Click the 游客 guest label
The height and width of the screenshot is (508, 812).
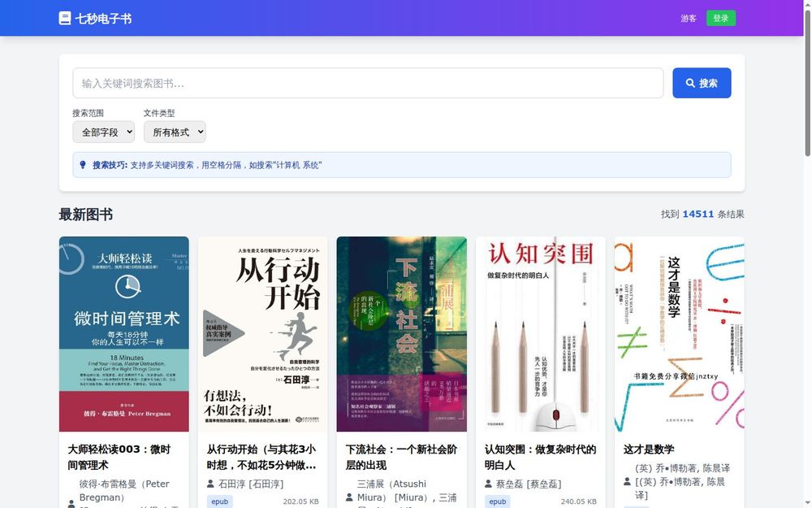pos(689,18)
